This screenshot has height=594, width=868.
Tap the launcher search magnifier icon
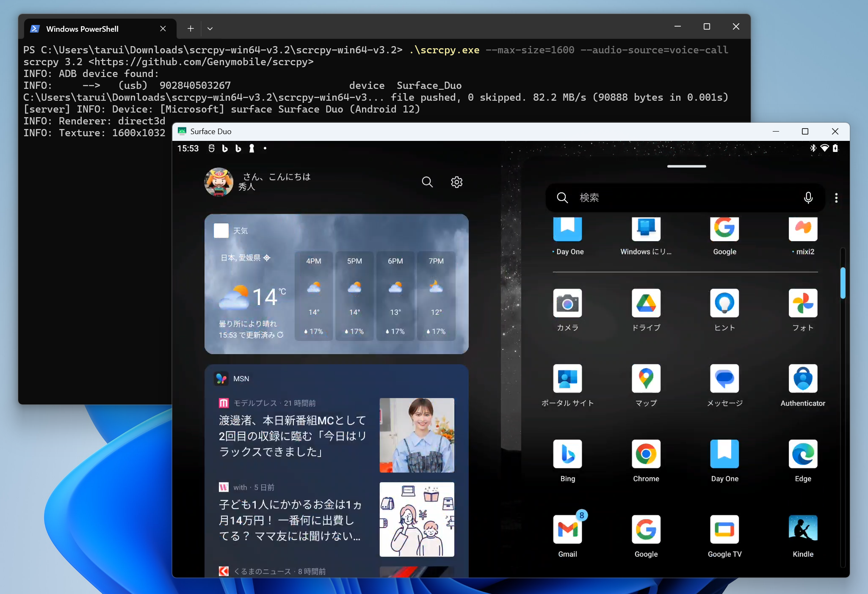(x=427, y=182)
